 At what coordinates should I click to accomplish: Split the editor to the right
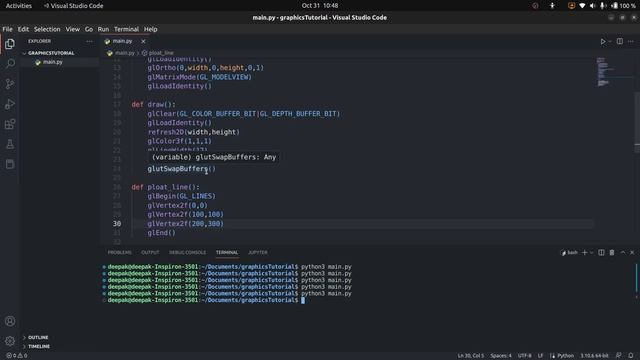620,41
